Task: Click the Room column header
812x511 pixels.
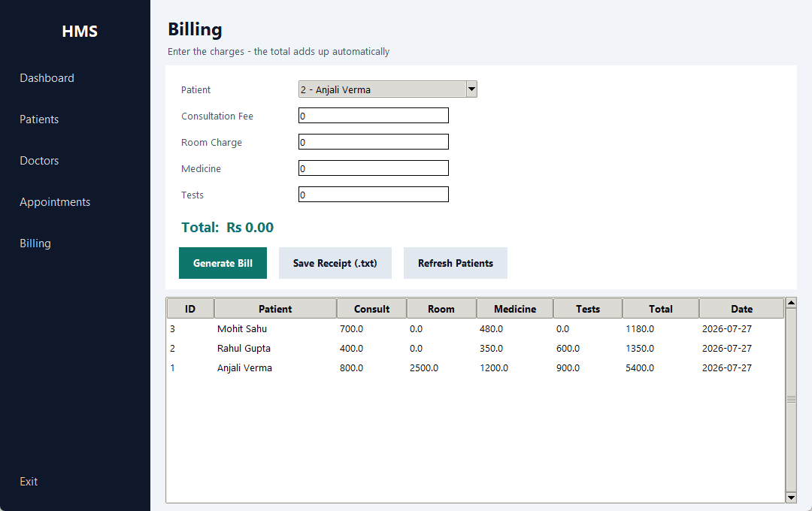Action: pos(441,309)
